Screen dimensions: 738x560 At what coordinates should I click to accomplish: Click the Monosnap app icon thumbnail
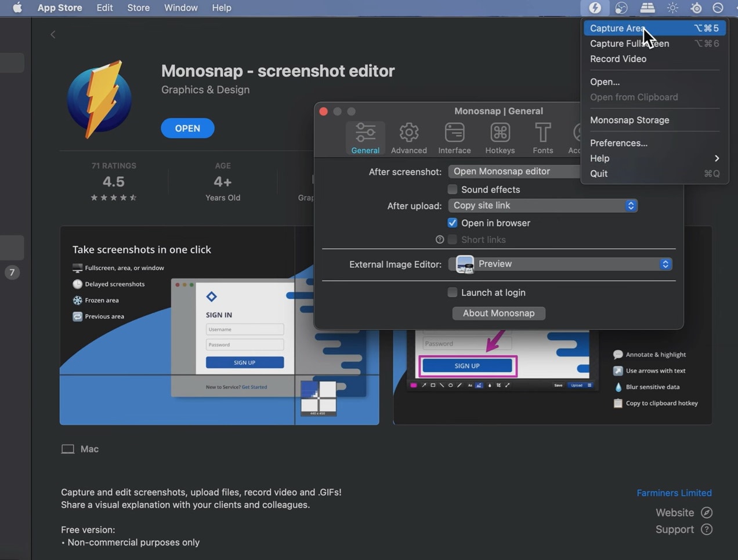(99, 99)
